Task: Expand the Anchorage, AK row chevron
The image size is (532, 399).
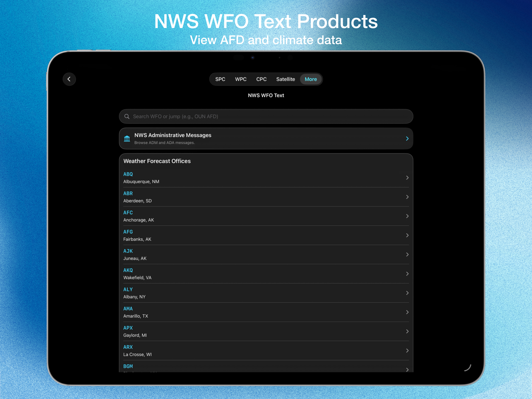Action: click(407, 216)
